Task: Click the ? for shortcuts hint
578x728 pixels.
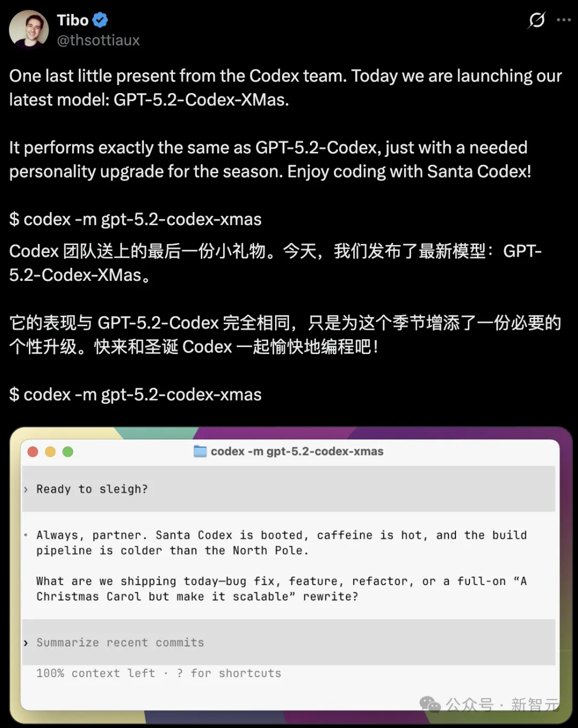Action: tap(229, 673)
